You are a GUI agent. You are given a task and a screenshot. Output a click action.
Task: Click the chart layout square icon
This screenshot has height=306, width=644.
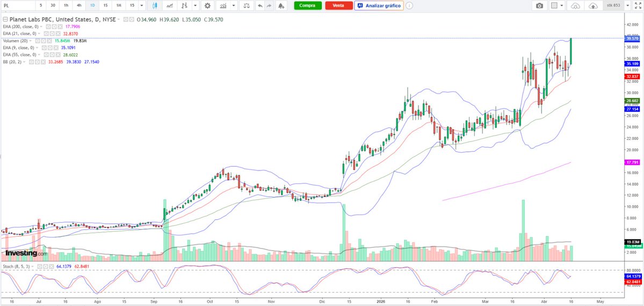pos(554,6)
